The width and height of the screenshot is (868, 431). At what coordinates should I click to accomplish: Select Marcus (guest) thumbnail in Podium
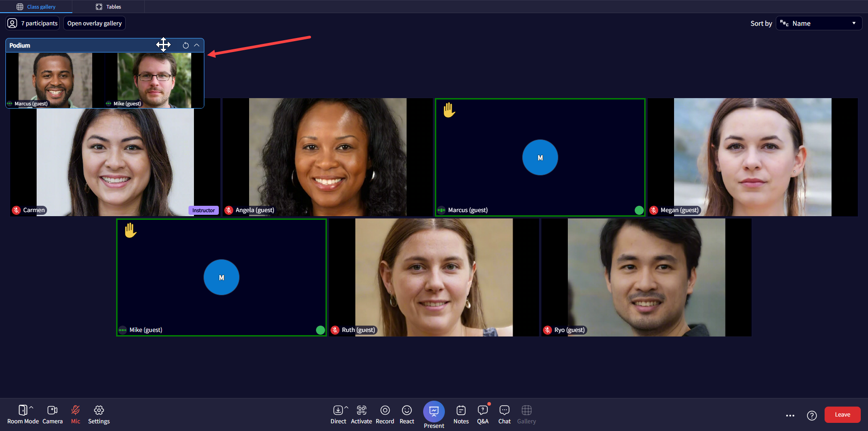coord(55,80)
